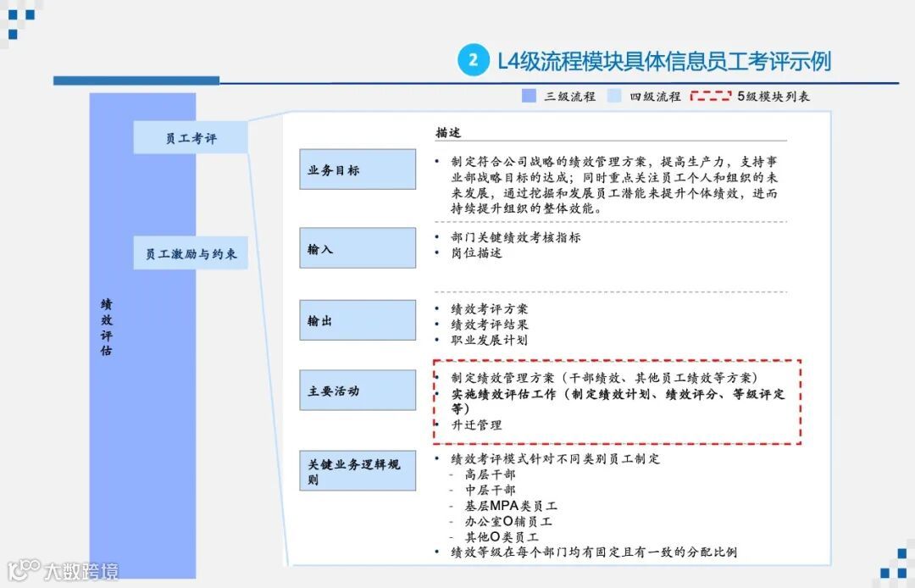This screenshot has width=915, height=588.
Task: Click the 基层MPA类员工 sub-item
Action: (511, 506)
